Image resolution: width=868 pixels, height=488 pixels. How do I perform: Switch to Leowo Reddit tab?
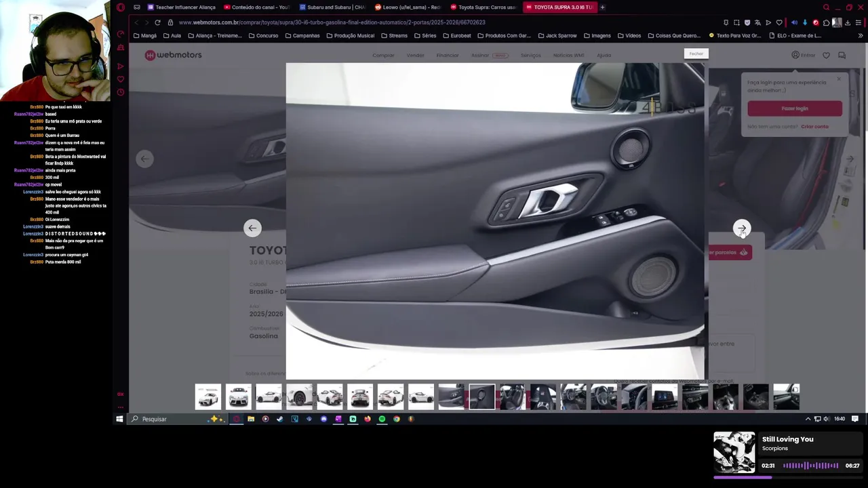(x=408, y=7)
